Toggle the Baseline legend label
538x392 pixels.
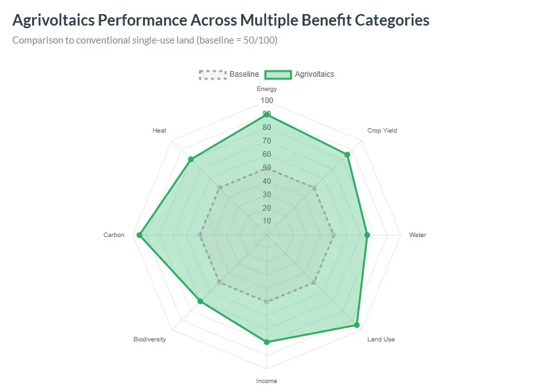click(x=244, y=74)
